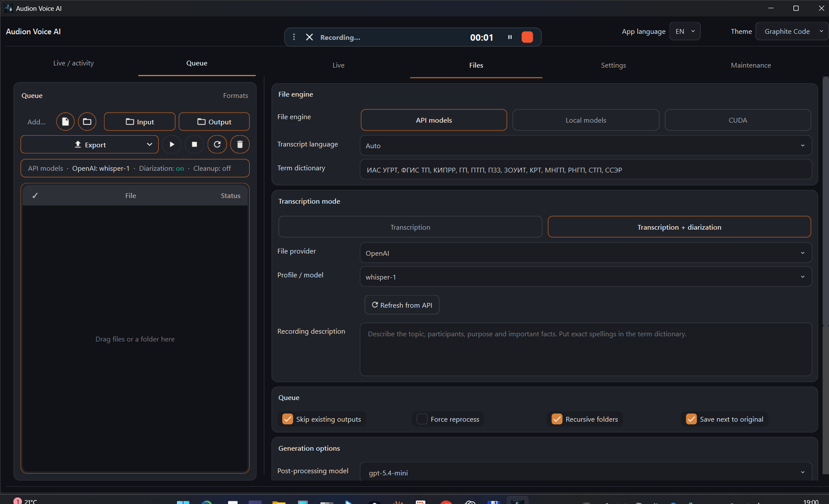This screenshot has height=504, width=829.
Task: Click the Recording description text area
Action: [585, 349]
